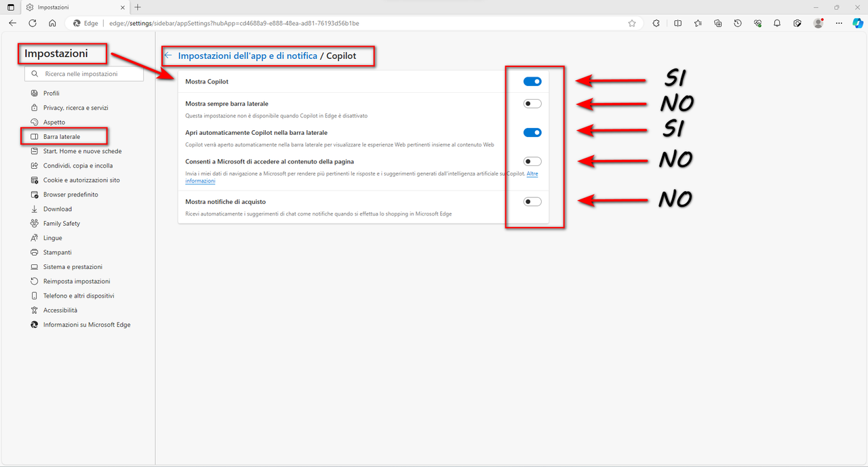The width and height of the screenshot is (868, 467).
Task: Open Download settings section
Action: 57,209
